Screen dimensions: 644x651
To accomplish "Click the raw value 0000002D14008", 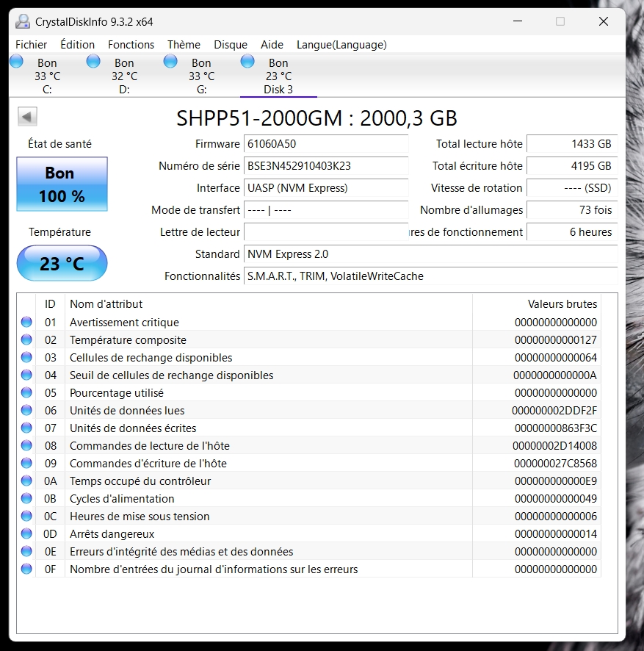I will click(x=555, y=446).
